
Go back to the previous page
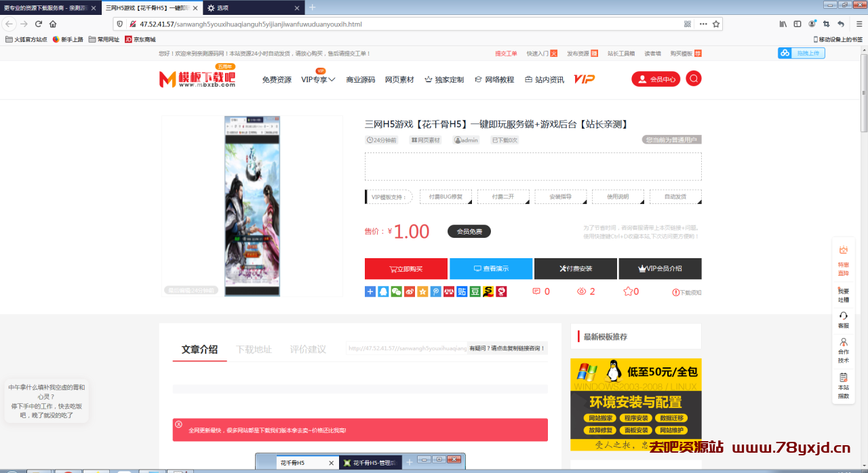(9, 24)
